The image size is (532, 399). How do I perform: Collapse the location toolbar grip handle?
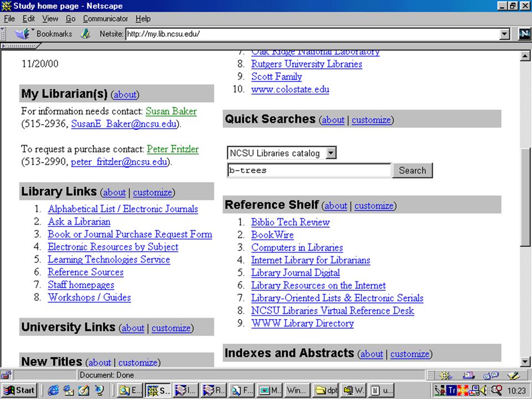coord(3,34)
